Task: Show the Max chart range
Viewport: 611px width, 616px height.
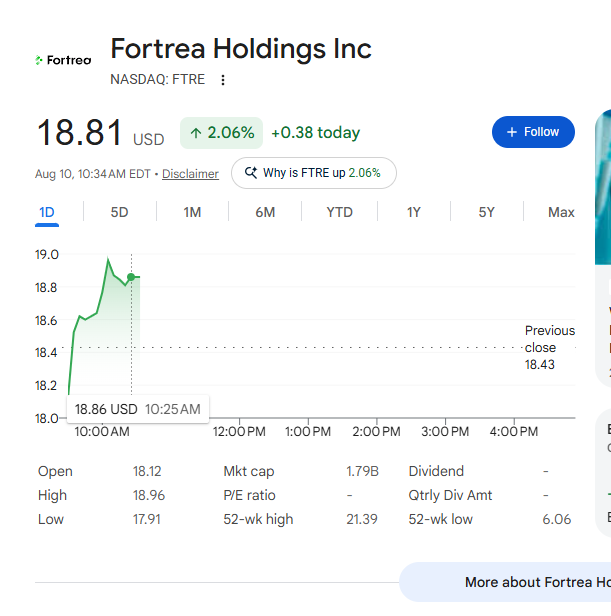Action: pyautogui.click(x=561, y=213)
